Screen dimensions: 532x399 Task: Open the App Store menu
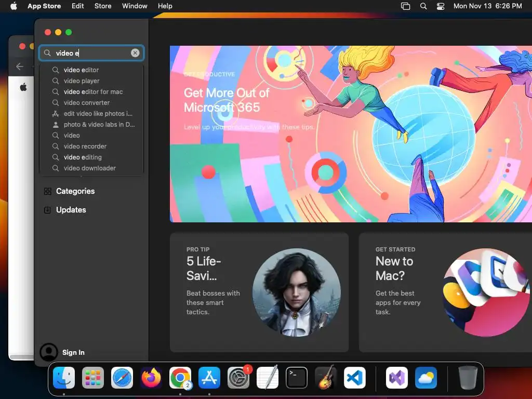click(x=44, y=6)
